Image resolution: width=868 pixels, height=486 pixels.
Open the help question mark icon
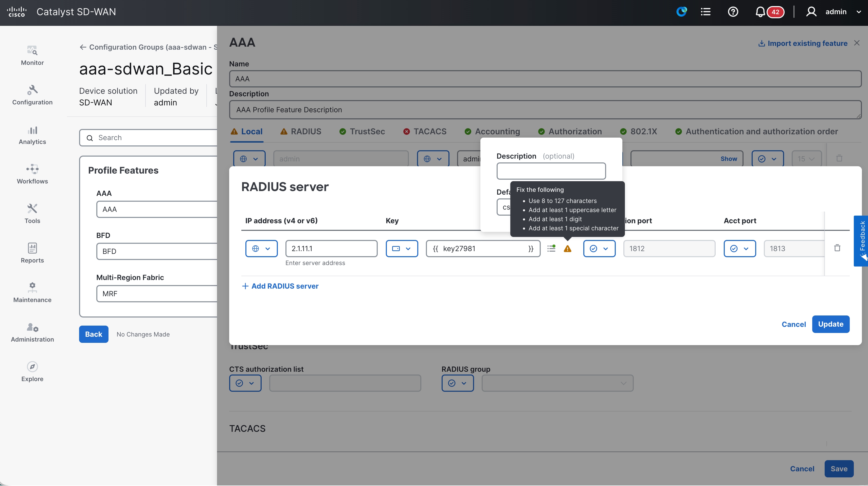point(733,12)
